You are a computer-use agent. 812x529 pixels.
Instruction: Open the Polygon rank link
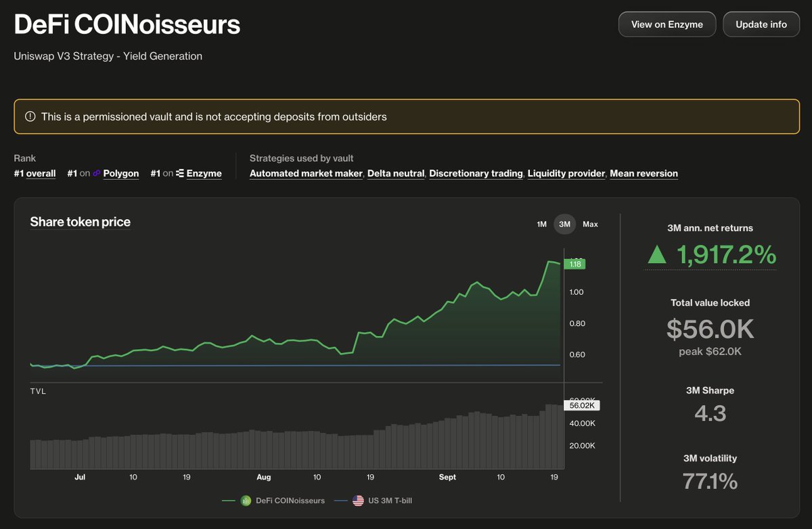point(121,173)
